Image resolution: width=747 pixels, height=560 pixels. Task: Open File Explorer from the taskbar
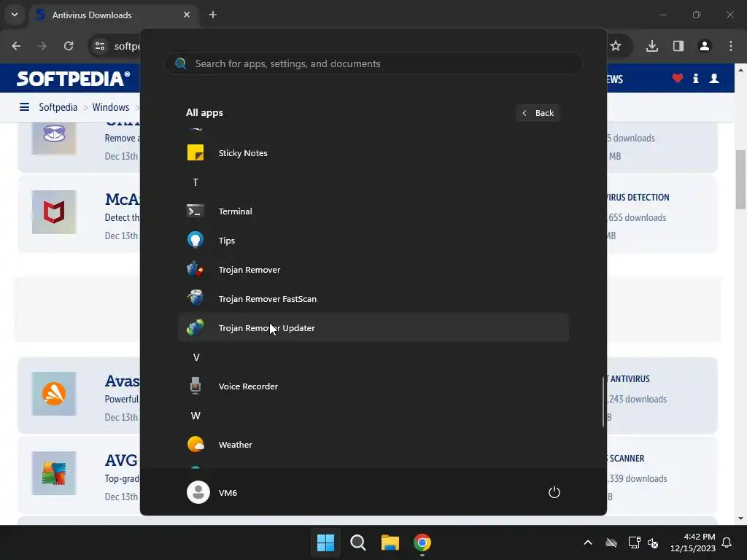click(x=390, y=542)
